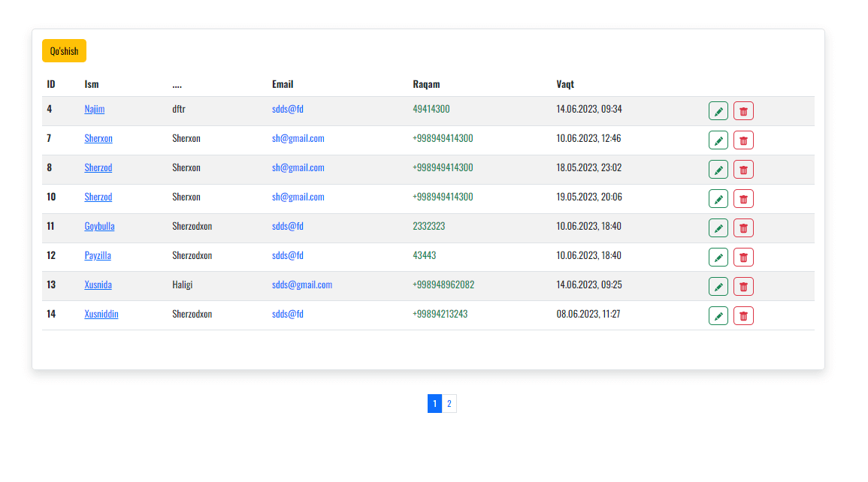Delete the Xusniddin row
Viewport: 868px width, 482px height.
pos(743,316)
